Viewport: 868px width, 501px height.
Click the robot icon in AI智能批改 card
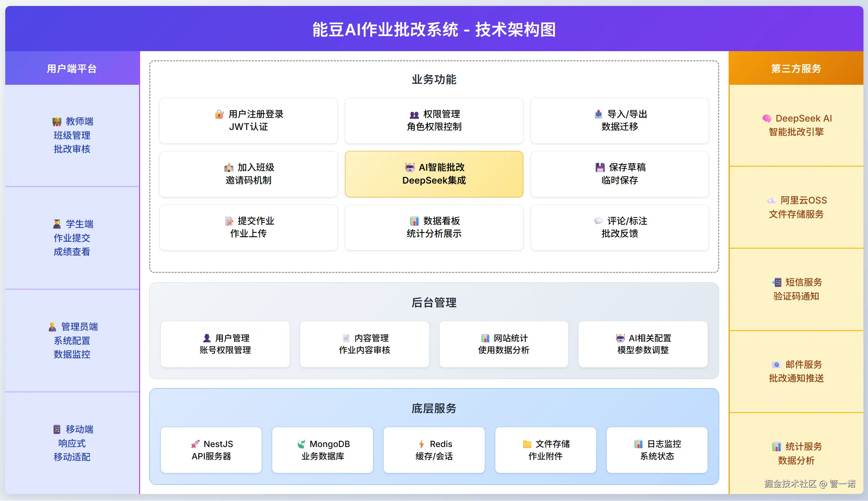tap(410, 167)
